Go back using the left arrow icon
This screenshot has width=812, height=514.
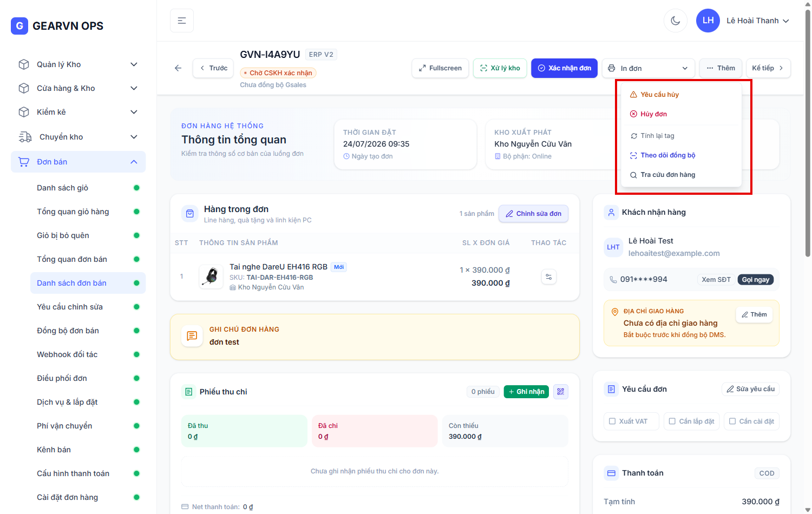[178, 68]
